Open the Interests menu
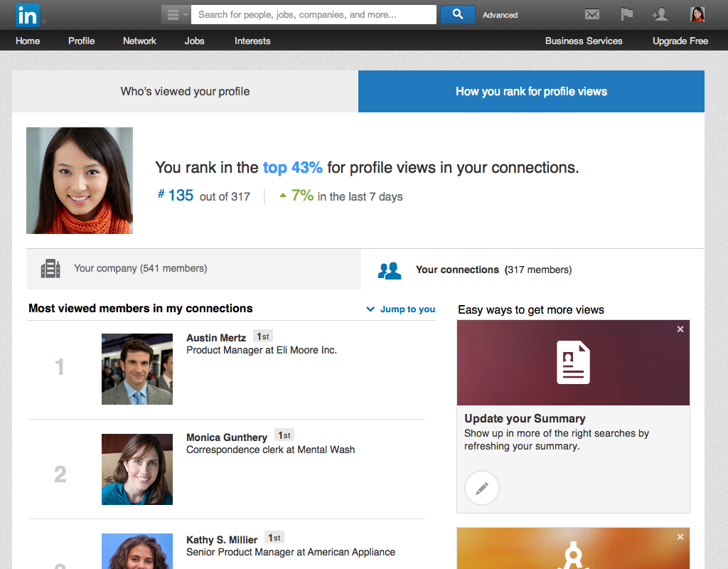Viewport: 728px width, 569px height. 252,41
